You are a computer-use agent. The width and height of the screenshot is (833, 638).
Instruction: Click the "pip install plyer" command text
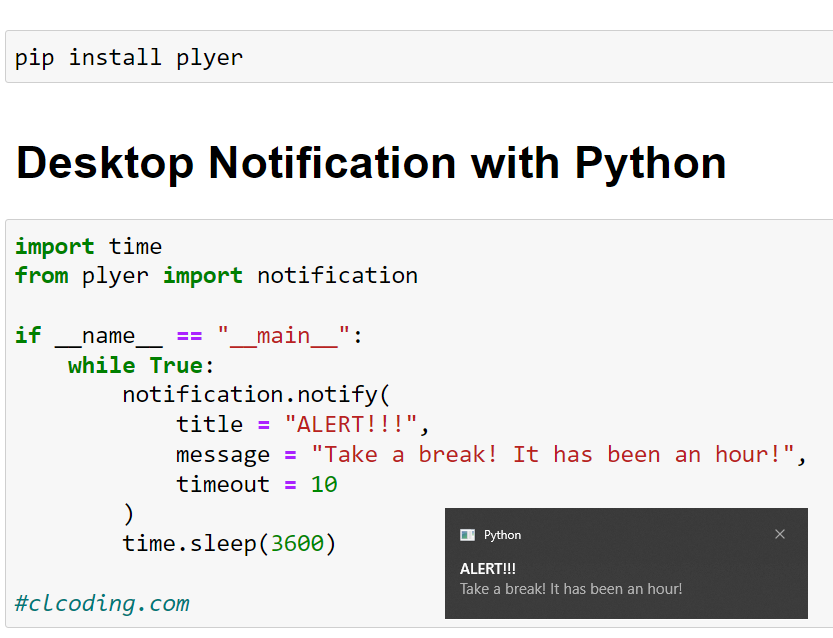122,57
